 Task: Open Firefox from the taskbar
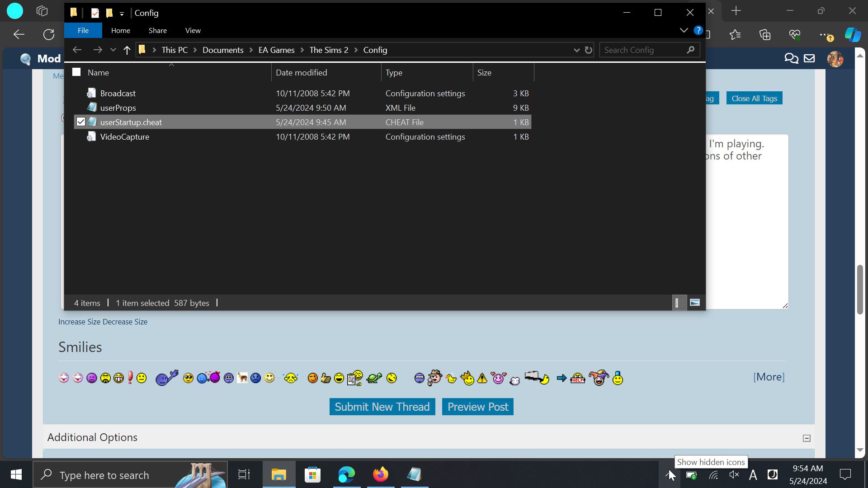pyautogui.click(x=380, y=474)
